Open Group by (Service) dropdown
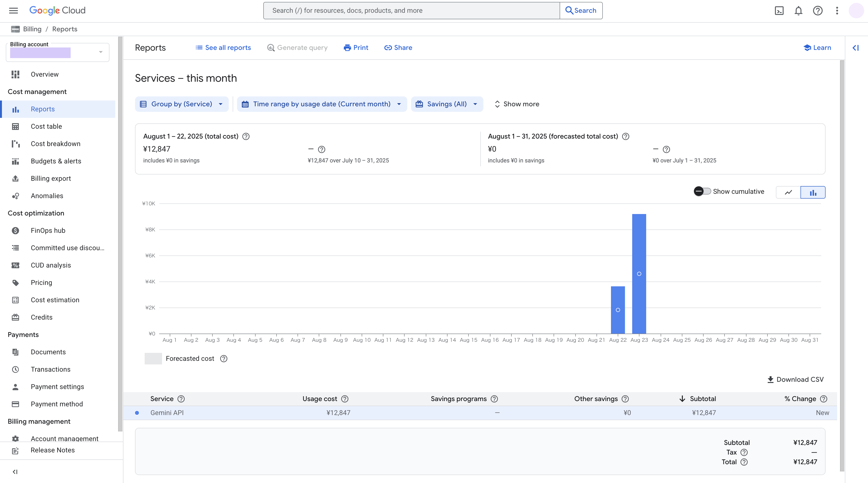The height and width of the screenshot is (483, 868). pos(182,104)
